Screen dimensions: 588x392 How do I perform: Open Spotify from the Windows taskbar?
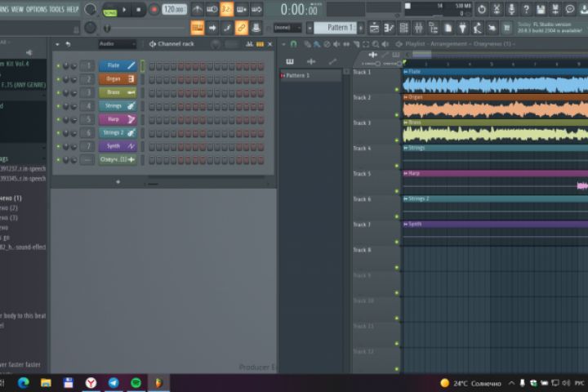point(136,383)
